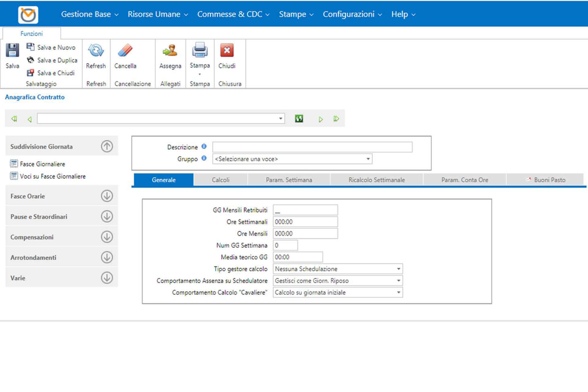Click Allegati group label
588x392 pixels.
tap(170, 84)
